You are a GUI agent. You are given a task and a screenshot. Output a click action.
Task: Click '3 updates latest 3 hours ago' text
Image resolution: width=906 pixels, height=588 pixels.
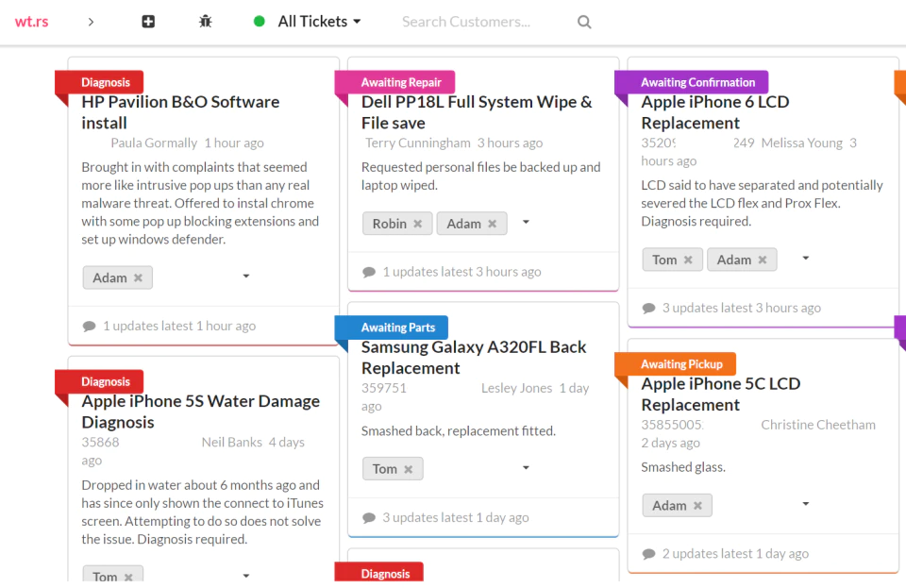(742, 308)
